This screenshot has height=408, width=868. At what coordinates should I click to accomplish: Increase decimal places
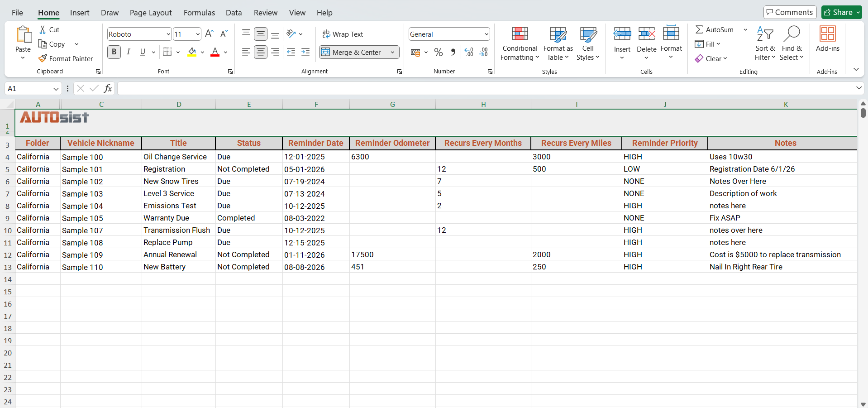pyautogui.click(x=468, y=52)
